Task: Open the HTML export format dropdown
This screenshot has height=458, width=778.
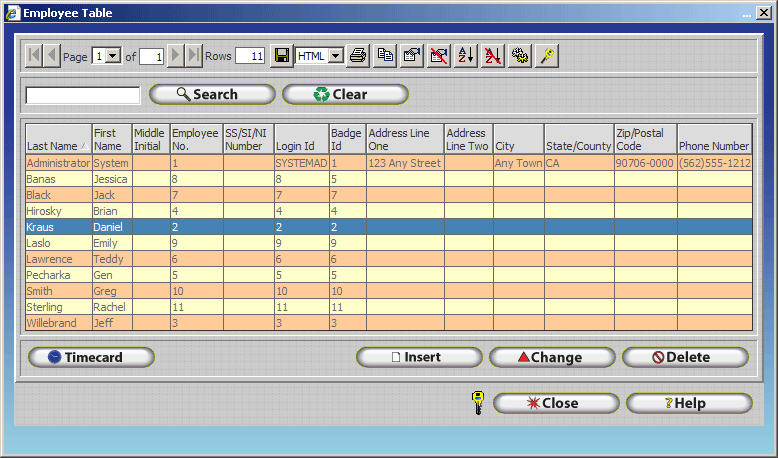Action: 335,56
